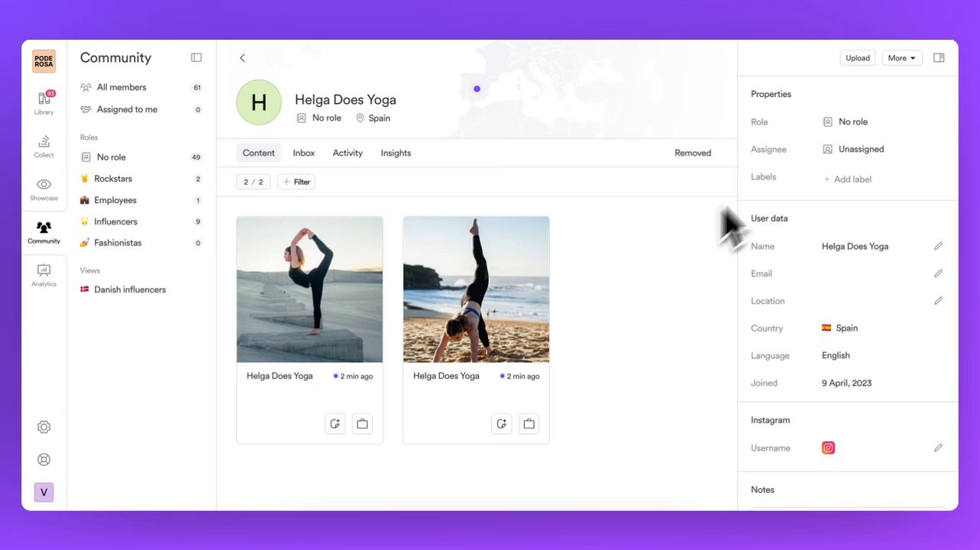This screenshot has width=980, height=550.
Task: Click the purple map location dot
Action: click(477, 89)
